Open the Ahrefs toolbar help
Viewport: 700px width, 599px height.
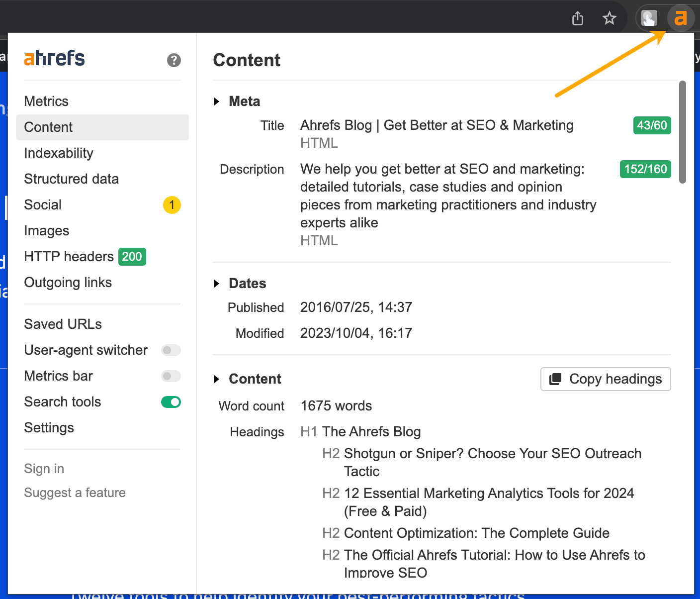click(173, 60)
